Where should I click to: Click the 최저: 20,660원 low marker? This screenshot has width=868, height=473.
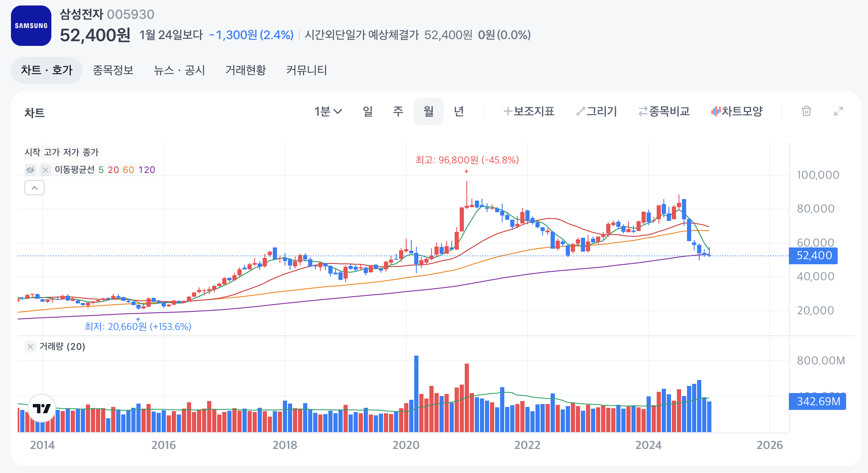[138, 327]
